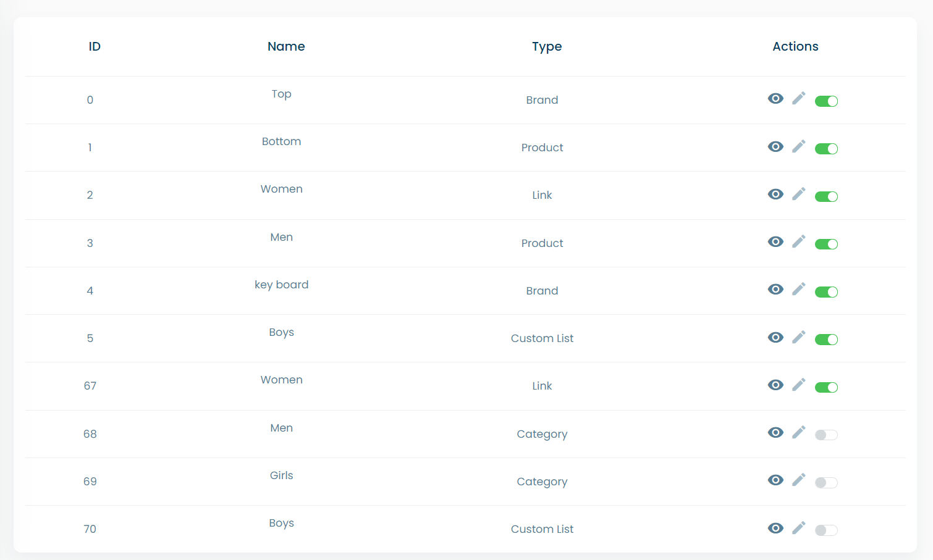Screen dimensions: 933x560
Task: Edit the Girls row
Action: click(x=799, y=480)
